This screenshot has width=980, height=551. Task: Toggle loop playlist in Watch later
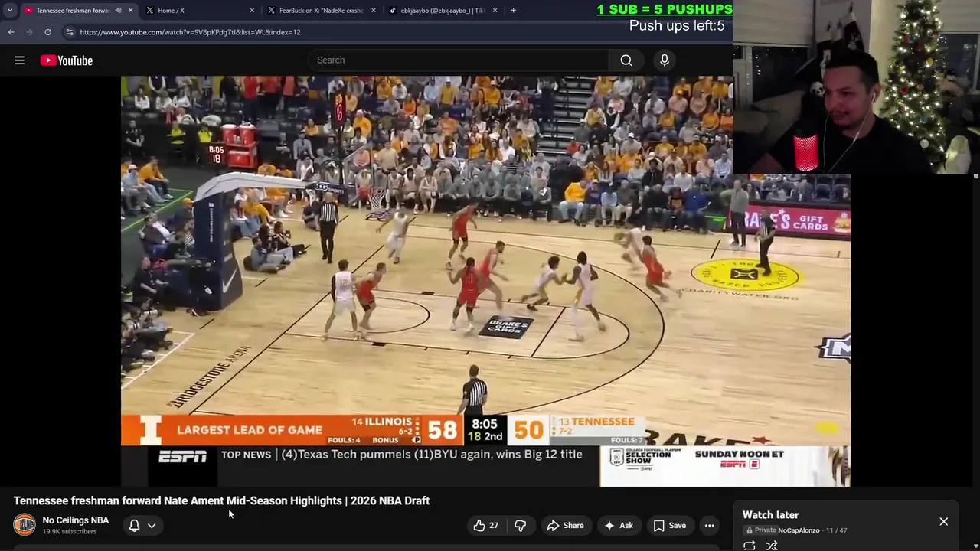750,546
